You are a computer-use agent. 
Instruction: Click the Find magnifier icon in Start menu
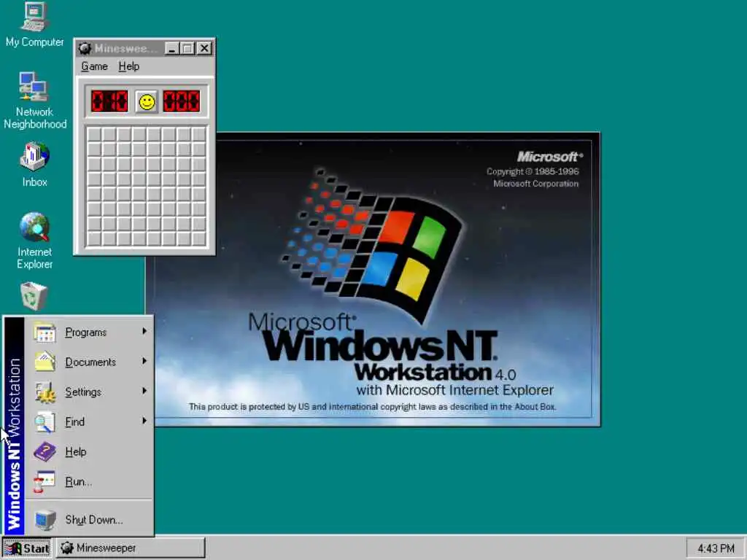44,422
